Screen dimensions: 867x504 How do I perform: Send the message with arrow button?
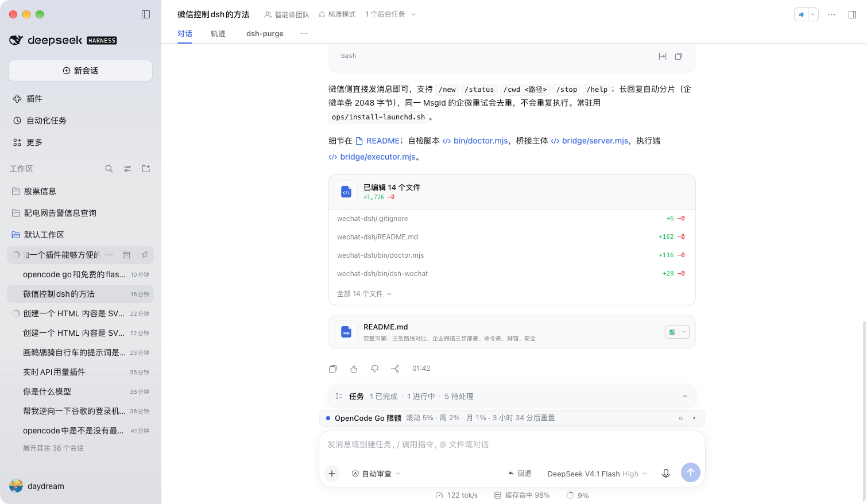pos(691,473)
